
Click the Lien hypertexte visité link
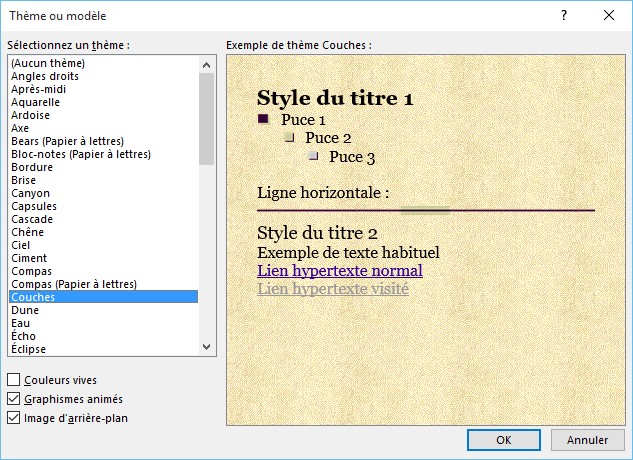click(332, 289)
